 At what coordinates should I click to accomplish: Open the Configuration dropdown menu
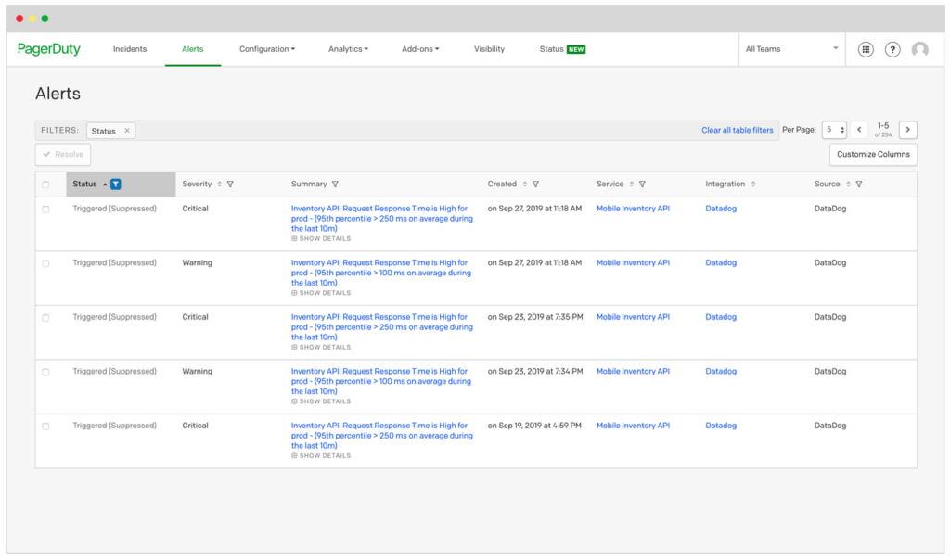(266, 49)
